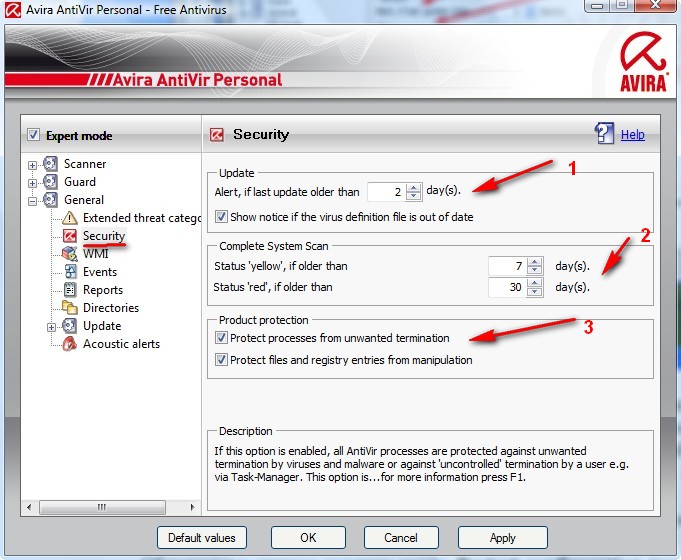The height and width of the screenshot is (560, 681).
Task: Click the last update days input field
Action: click(387, 192)
